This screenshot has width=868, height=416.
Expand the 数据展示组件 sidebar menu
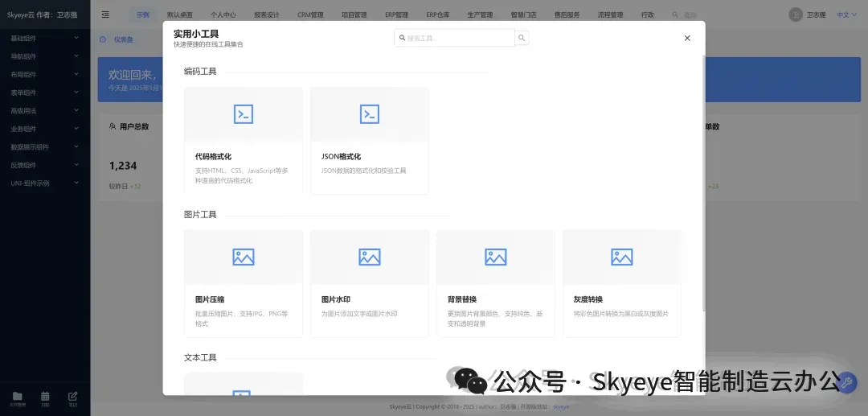coord(45,146)
